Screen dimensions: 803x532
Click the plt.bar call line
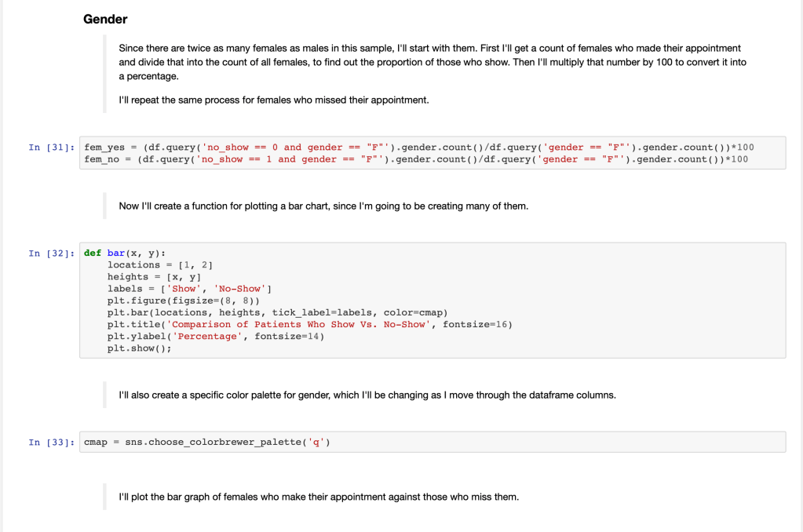(x=277, y=312)
